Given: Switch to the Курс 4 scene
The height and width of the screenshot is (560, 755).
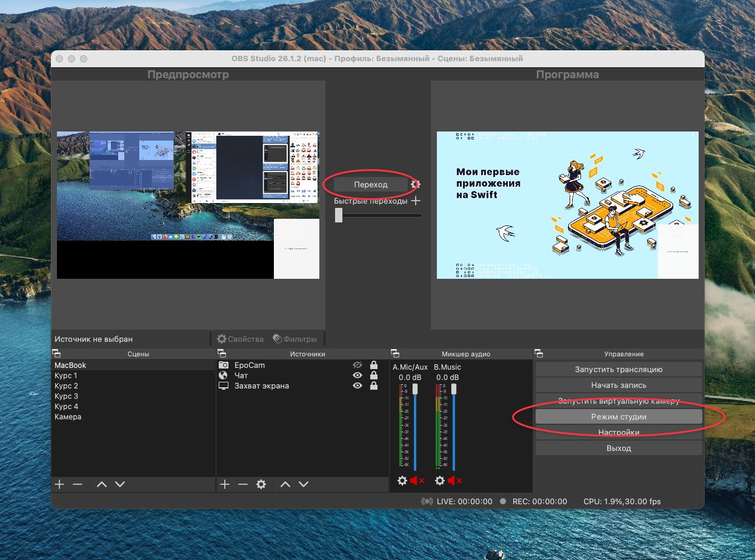Looking at the screenshot, I should click(x=133, y=407).
